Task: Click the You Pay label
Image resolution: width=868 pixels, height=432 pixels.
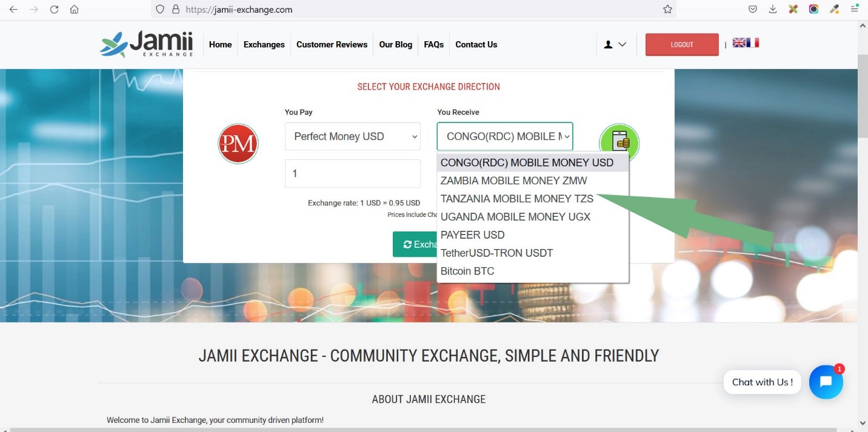Action: pyautogui.click(x=299, y=112)
